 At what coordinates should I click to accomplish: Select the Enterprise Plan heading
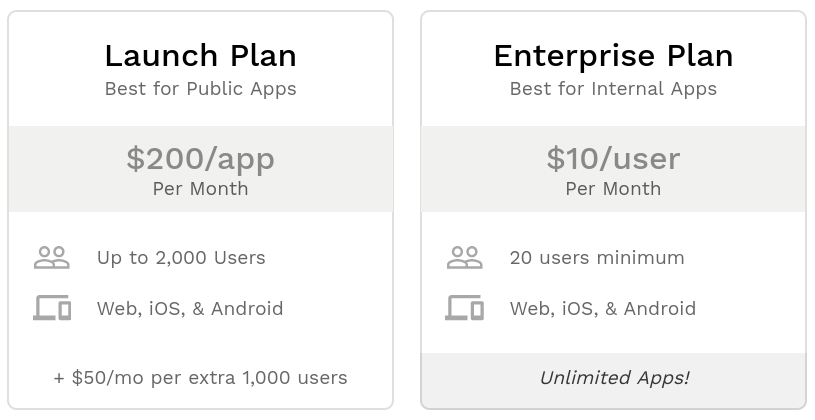click(x=613, y=55)
